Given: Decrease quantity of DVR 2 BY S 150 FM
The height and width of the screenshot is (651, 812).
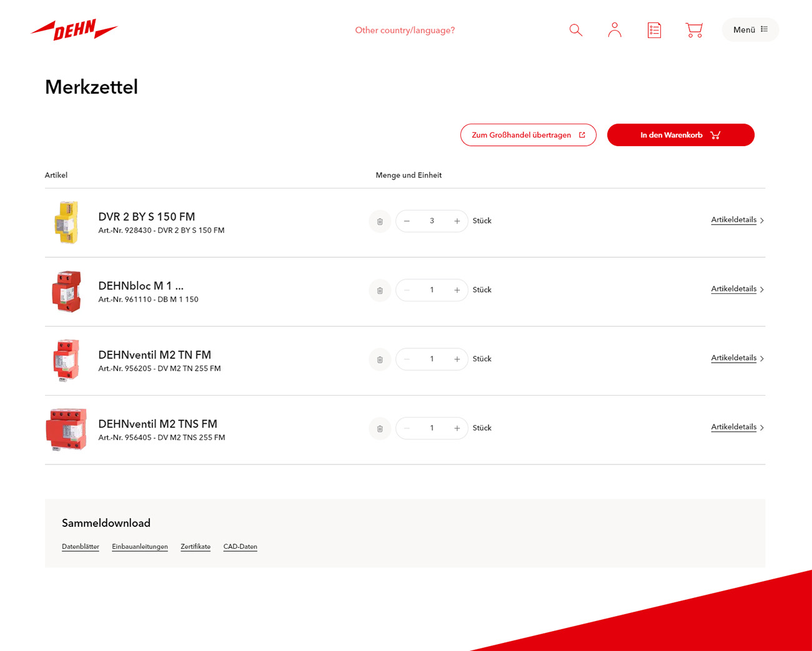Looking at the screenshot, I should point(407,221).
